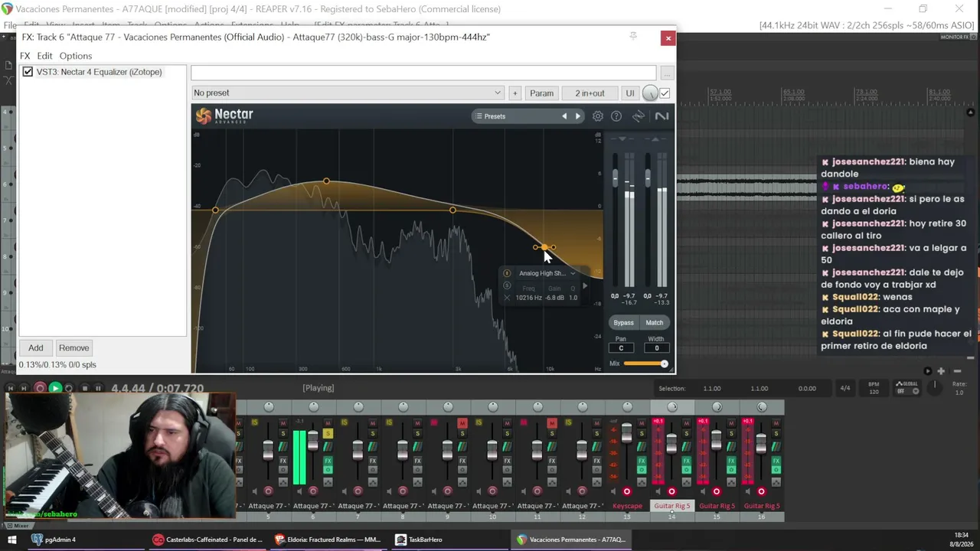Open the Edit menu in FX window
This screenshot has height=551, width=980.
44,56
